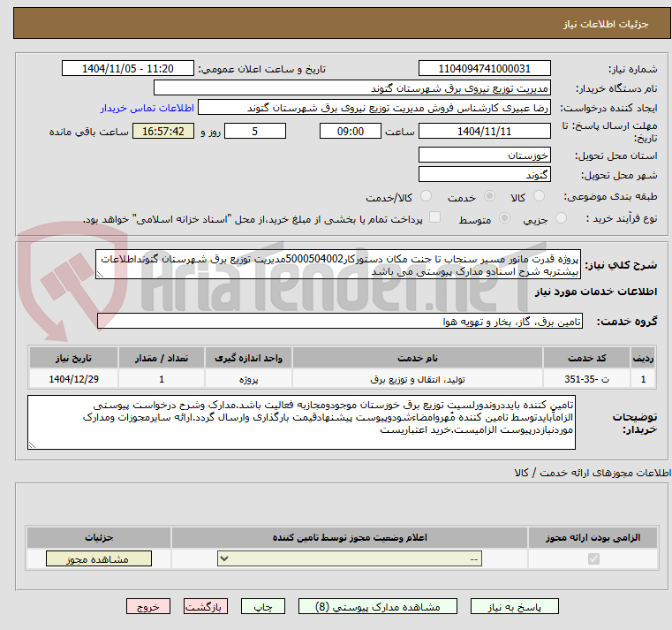Click the الزامی بودن ارائه مجوز header
The image size is (672, 630).
point(593,537)
